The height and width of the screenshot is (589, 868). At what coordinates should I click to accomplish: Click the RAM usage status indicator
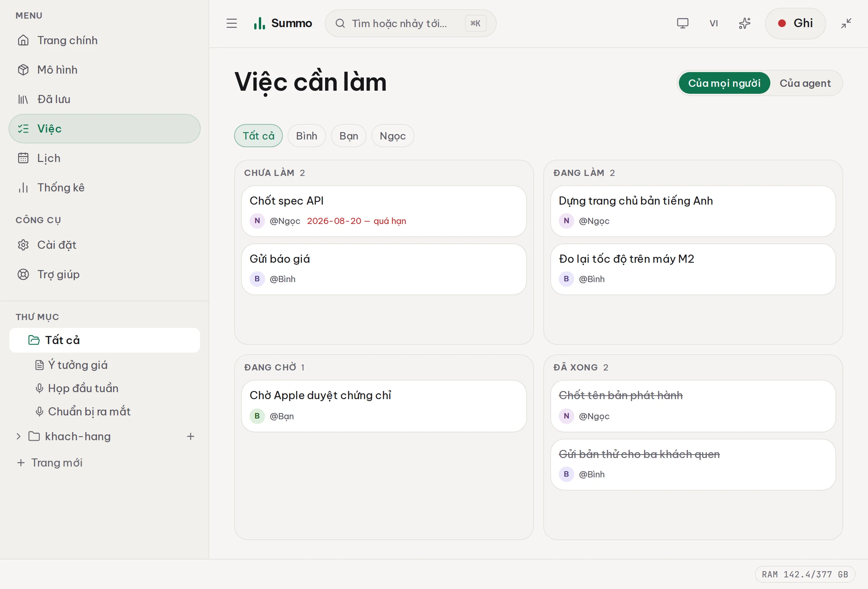[x=805, y=574]
